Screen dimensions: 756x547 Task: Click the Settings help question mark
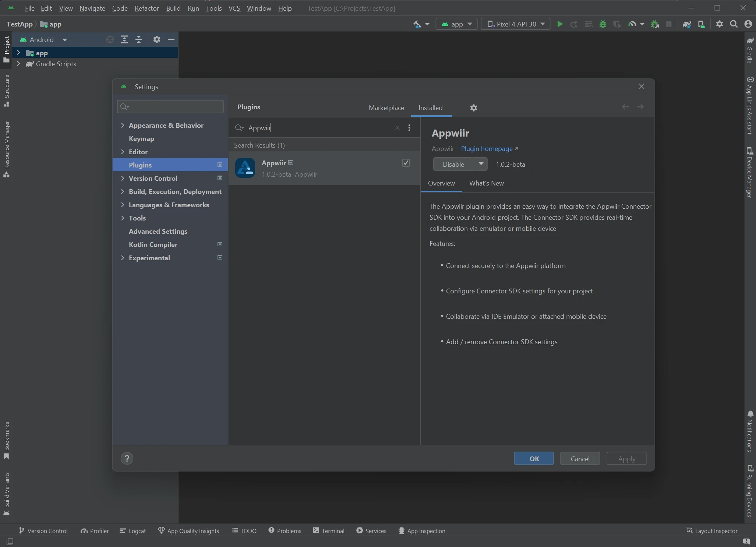click(127, 459)
